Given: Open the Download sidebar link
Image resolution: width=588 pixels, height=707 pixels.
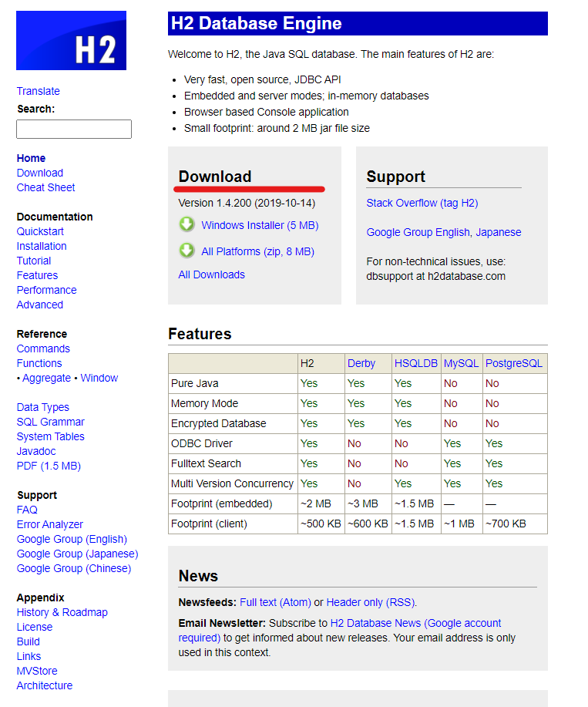Looking at the screenshot, I should pyautogui.click(x=39, y=173).
